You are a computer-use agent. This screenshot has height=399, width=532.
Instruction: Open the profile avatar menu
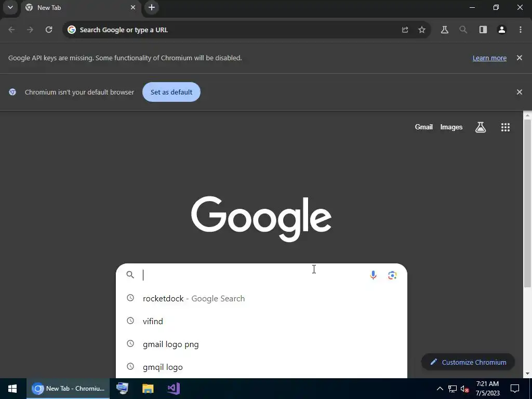[x=502, y=30]
